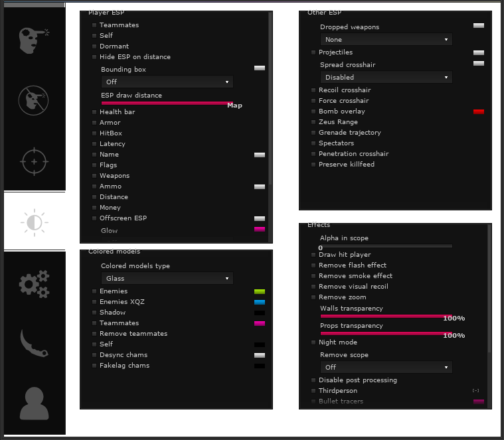Open the anti-aim tab with the crossed-out head icon
Image resolution: width=504 pixels, height=440 pixels.
tap(33, 100)
